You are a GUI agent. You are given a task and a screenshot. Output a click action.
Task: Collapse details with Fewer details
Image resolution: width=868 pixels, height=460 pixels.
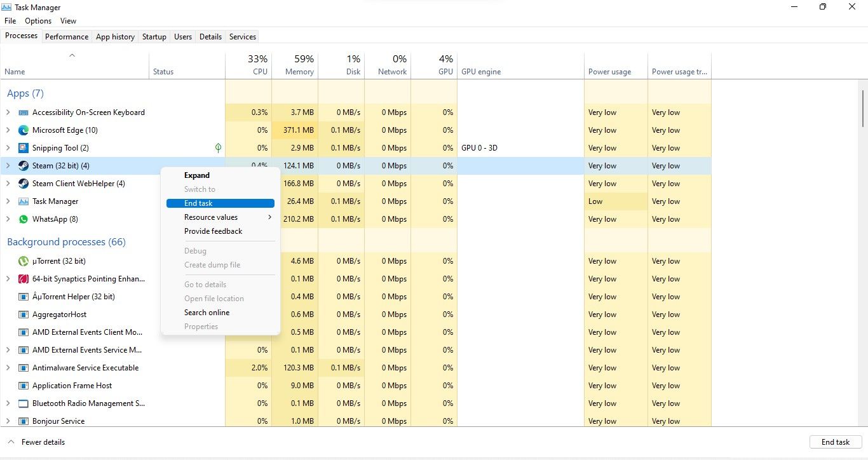(37, 442)
